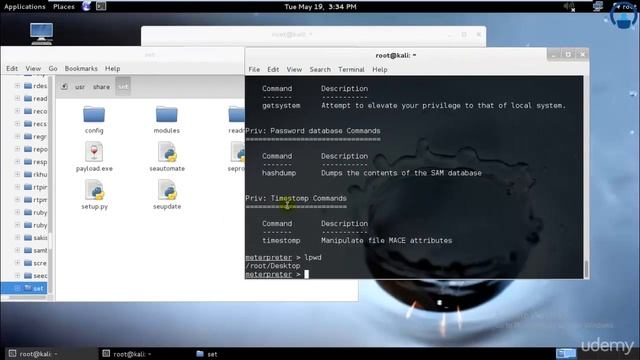Image resolution: width=640 pixels, height=360 pixels.
Task: Expand the rkhu folder tree node
Action: click(17, 174)
